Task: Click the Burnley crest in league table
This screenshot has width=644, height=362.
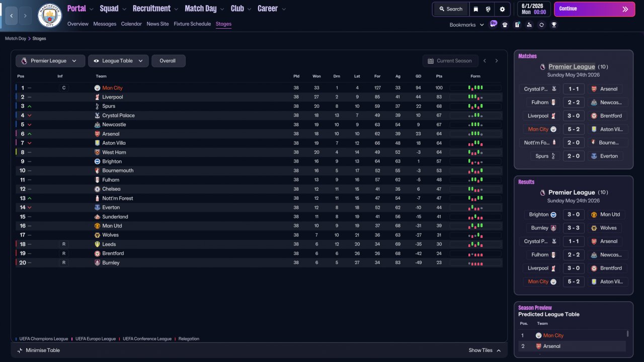Action: pyautogui.click(x=97, y=262)
